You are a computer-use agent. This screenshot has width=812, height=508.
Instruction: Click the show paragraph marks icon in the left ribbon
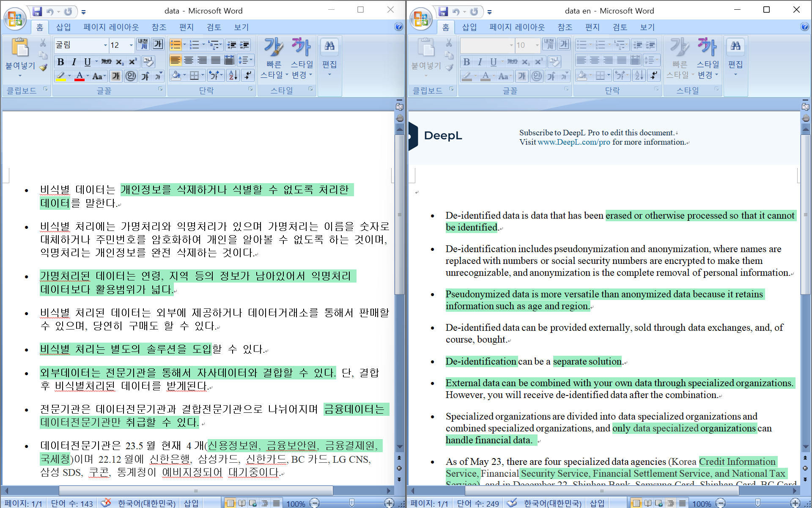pyautogui.click(x=247, y=76)
